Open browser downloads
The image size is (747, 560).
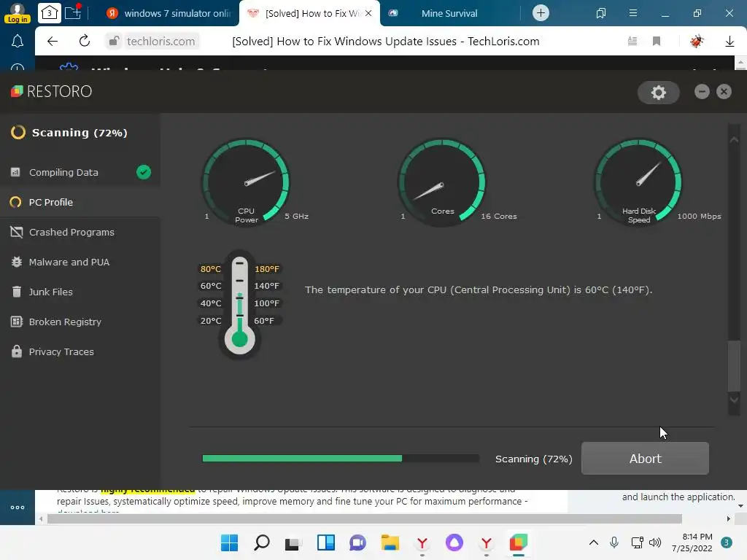click(729, 42)
